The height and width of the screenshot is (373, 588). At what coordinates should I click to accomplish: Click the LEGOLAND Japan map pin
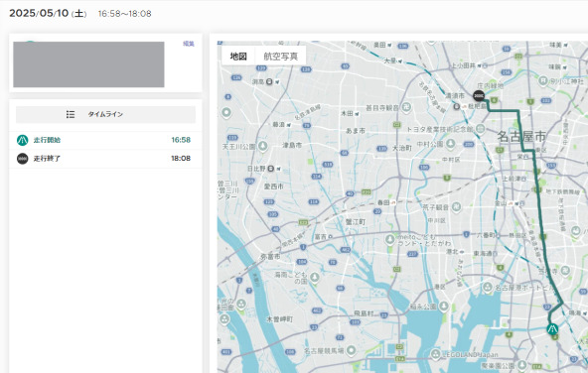[x=435, y=353]
